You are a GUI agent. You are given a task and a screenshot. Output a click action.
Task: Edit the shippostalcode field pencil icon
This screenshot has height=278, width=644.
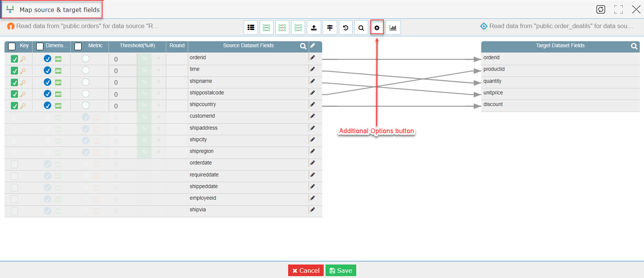click(x=312, y=93)
